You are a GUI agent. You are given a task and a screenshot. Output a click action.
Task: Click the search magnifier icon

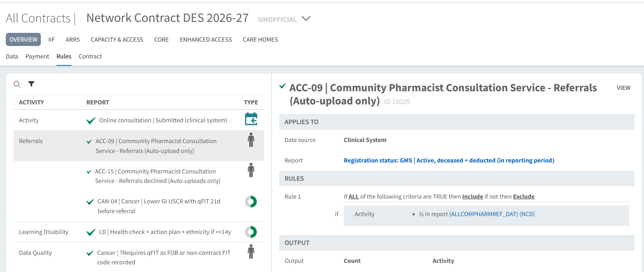click(17, 84)
